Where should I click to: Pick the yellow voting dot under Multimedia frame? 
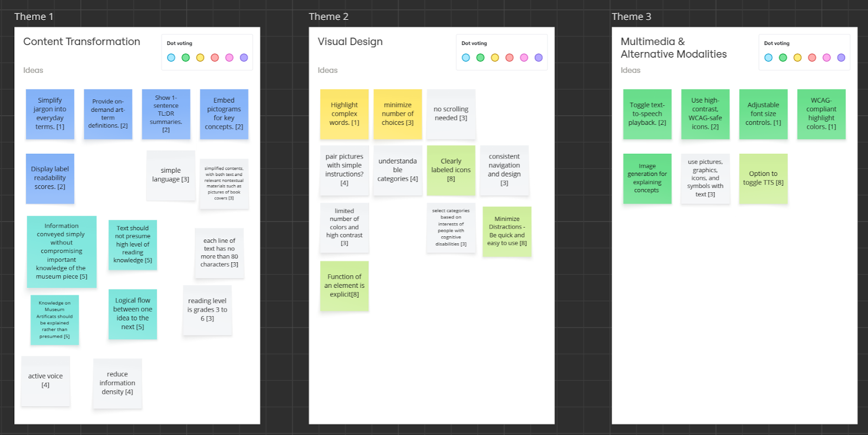coord(797,58)
